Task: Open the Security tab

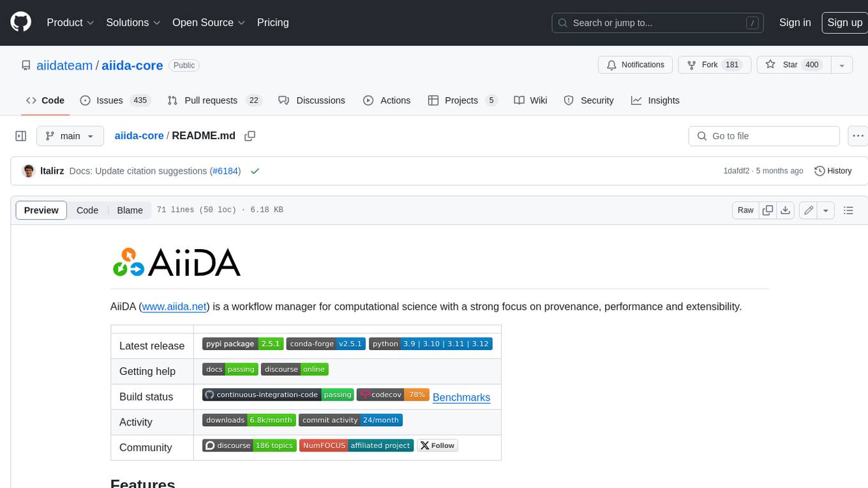Action: coord(589,100)
